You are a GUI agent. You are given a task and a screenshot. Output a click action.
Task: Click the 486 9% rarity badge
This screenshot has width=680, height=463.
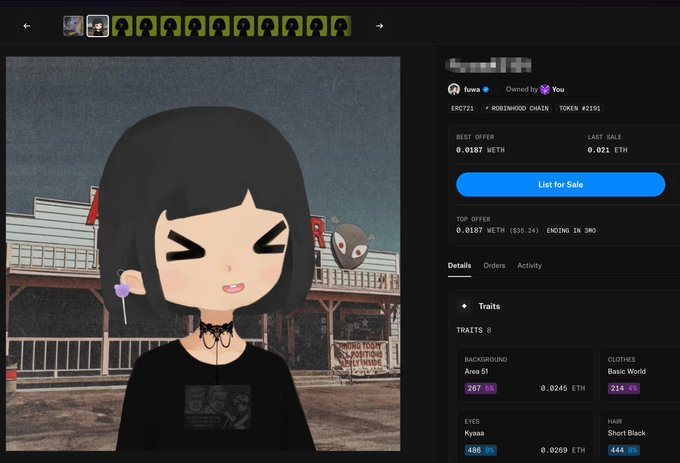click(481, 450)
